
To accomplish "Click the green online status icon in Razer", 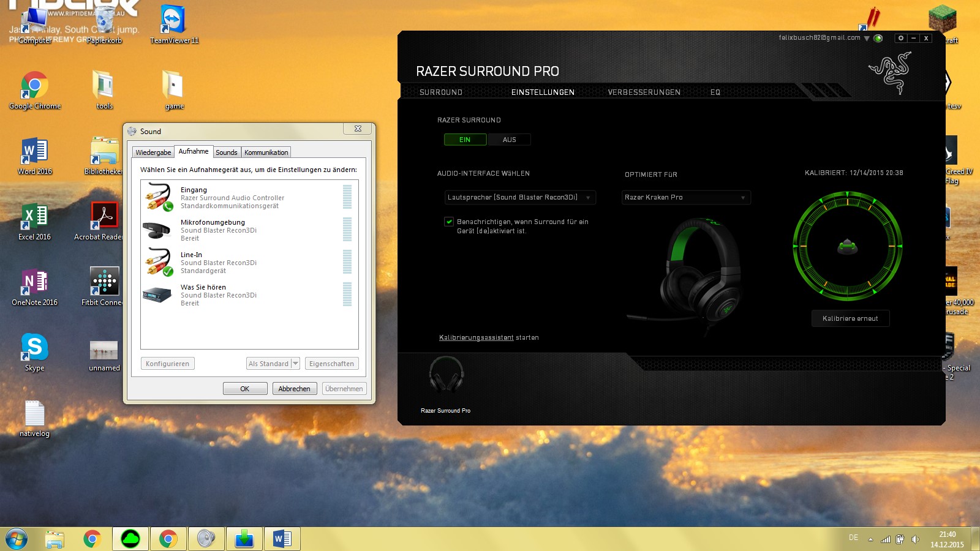I will 878,38.
